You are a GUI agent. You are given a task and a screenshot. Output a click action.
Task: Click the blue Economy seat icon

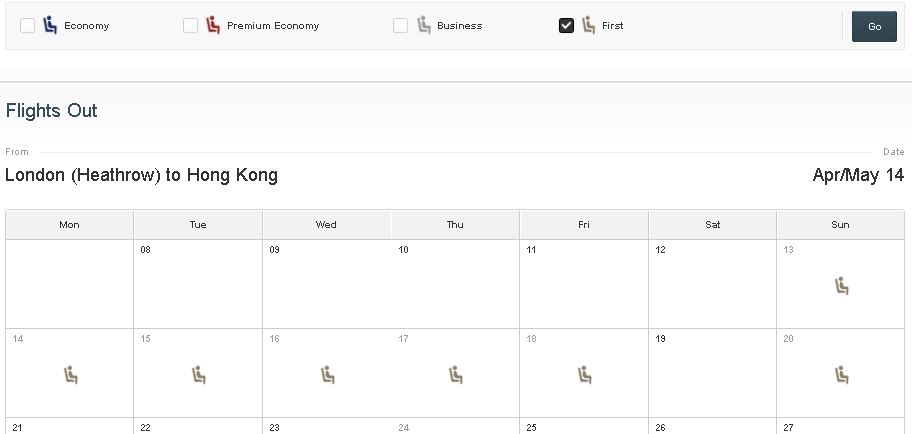pos(50,25)
